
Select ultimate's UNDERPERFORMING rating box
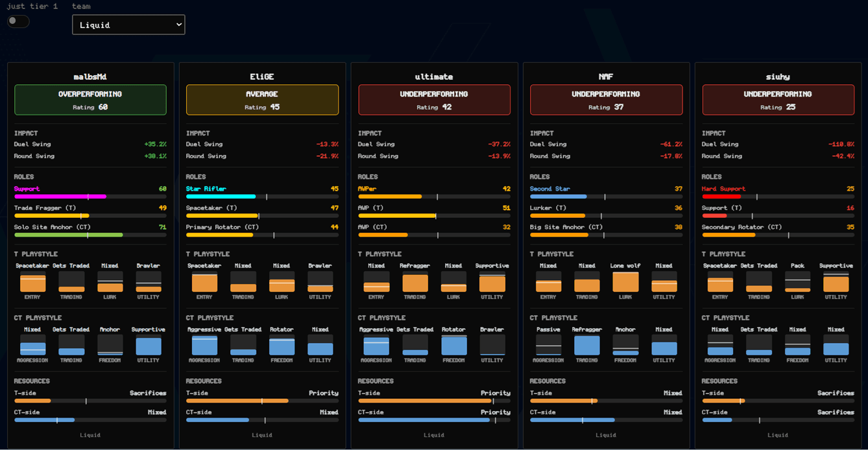[x=434, y=100]
